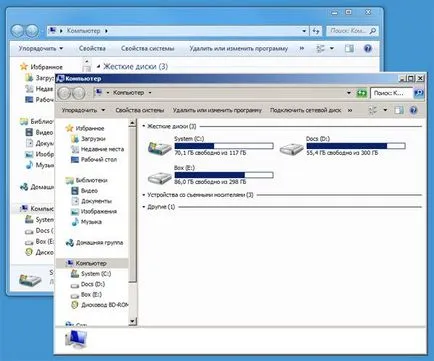Open view dropdown arrow in back window toolbar
This screenshot has height=361, width=434.
(332, 49)
